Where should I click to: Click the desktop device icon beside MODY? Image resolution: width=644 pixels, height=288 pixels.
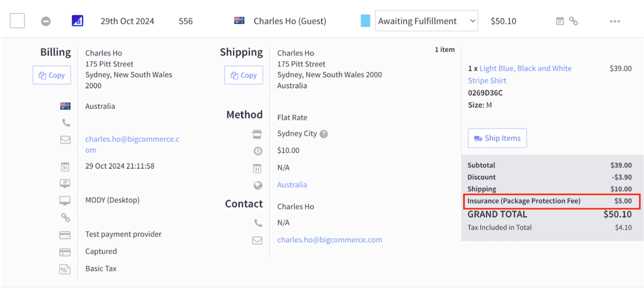coord(65,200)
